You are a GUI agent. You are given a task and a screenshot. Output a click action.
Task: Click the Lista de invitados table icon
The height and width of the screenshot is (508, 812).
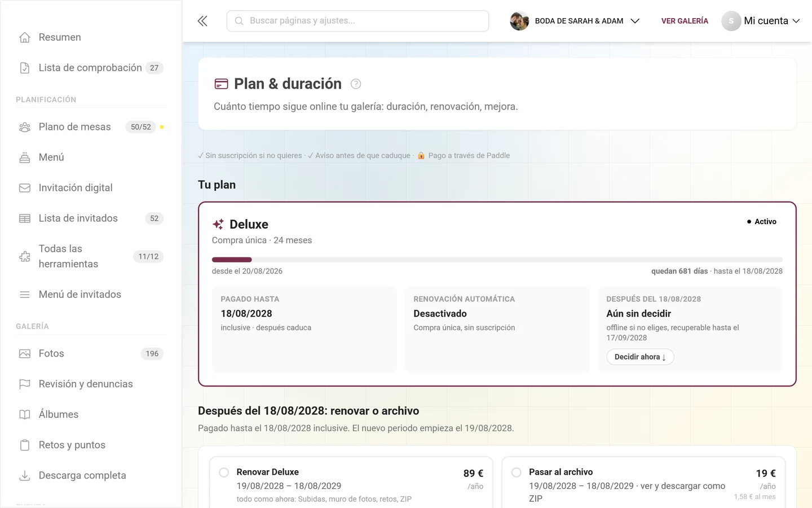25,218
